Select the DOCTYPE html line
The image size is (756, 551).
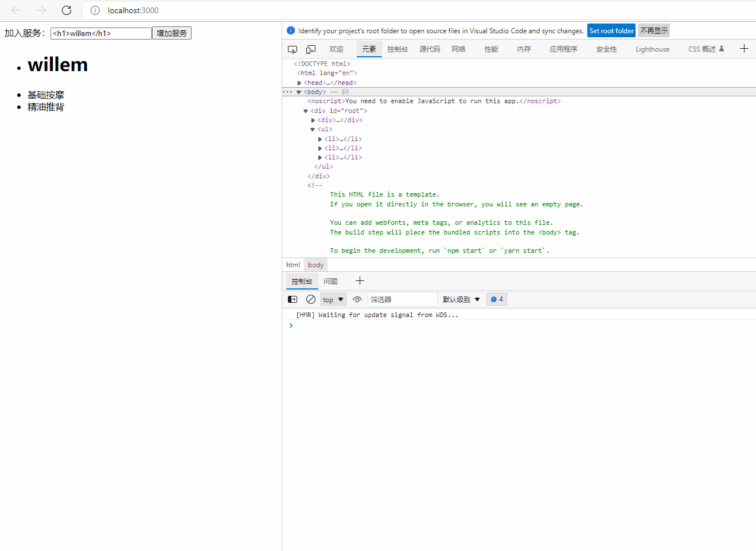pos(322,64)
